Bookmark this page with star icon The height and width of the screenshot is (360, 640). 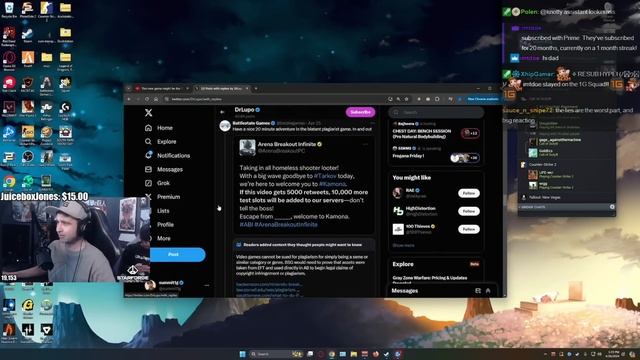pyautogui.click(x=407, y=99)
